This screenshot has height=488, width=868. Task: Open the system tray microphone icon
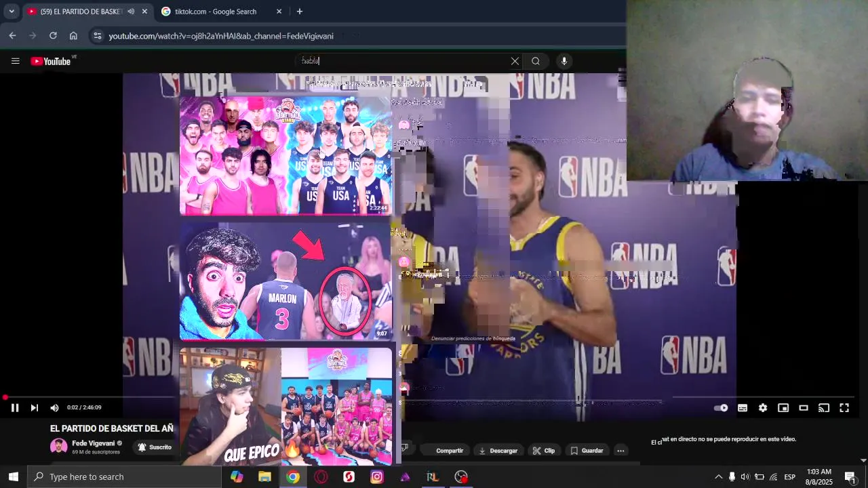pos(732,476)
